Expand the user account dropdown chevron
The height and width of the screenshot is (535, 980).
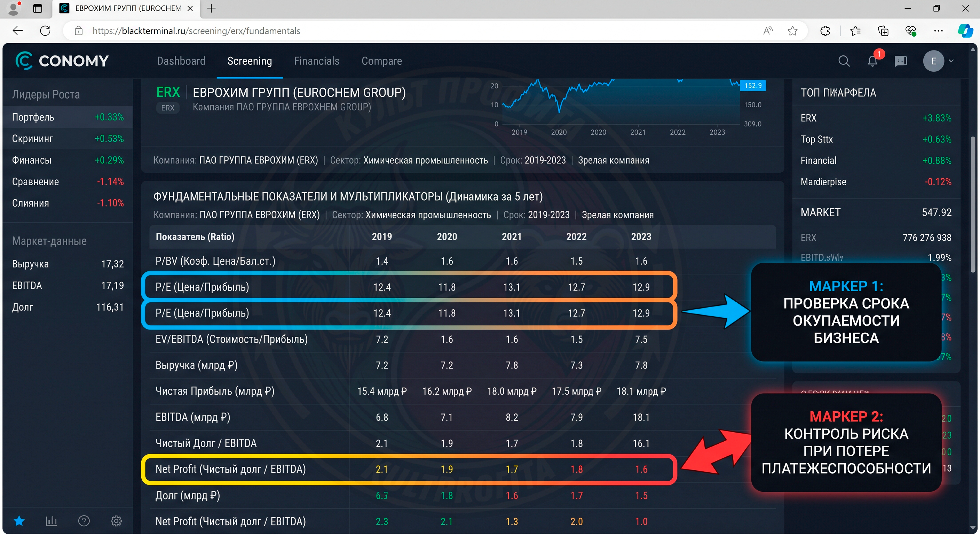point(951,61)
